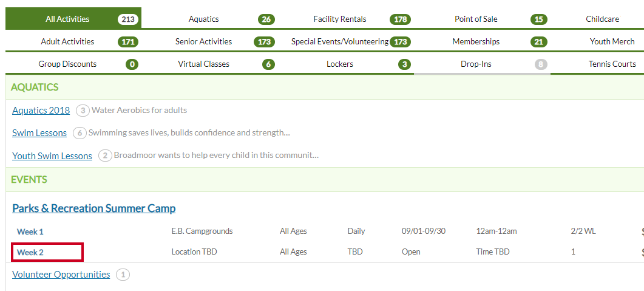
Task: Open the Group Discounts tab
Action: tap(73, 64)
